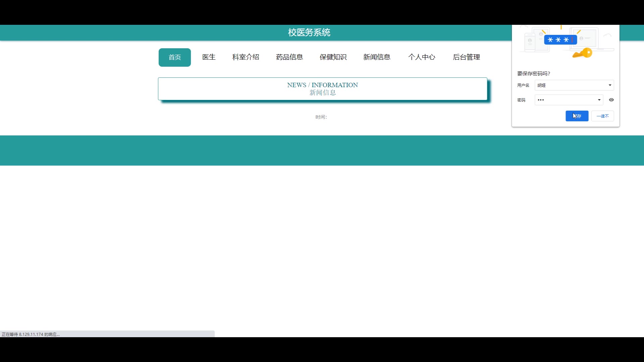Navigate to the 新闻信息 menu item
Image resolution: width=644 pixels, height=362 pixels.
click(377, 57)
